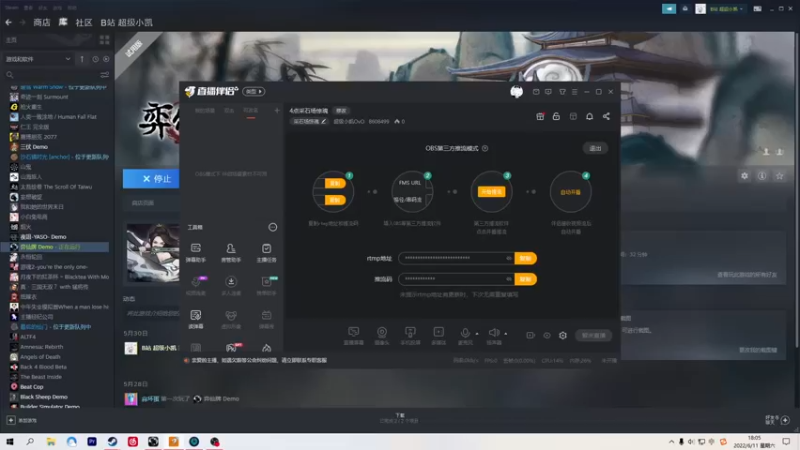Open the 游戏和软件 dropdown in Steam sidebar
Screen dimensions: 800x450
38,59
